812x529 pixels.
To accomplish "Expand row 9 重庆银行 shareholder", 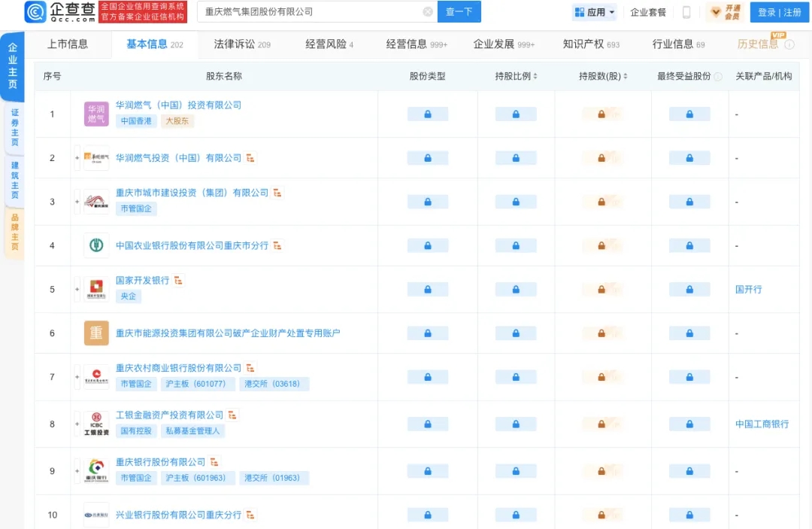I will point(77,471).
